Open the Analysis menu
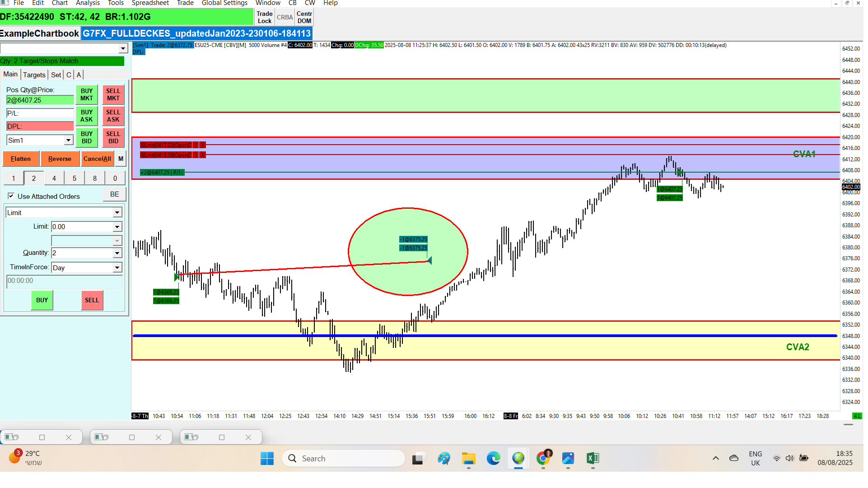 88,3
